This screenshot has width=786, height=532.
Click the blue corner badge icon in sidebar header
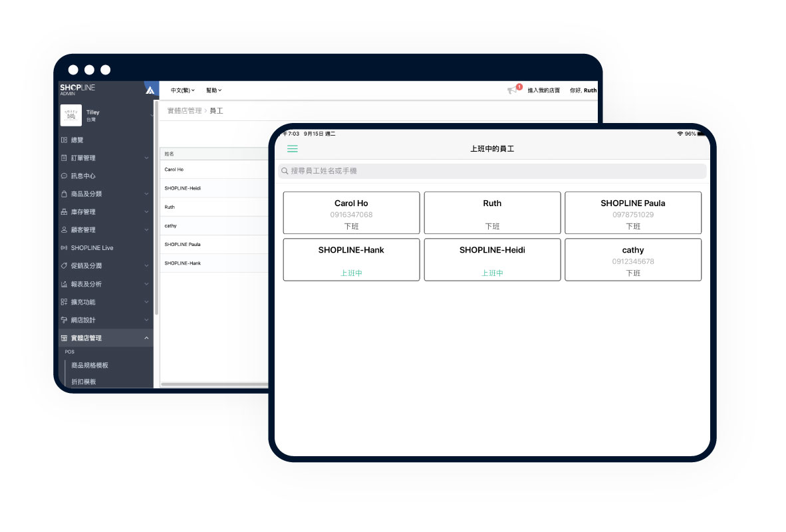[x=150, y=89]
